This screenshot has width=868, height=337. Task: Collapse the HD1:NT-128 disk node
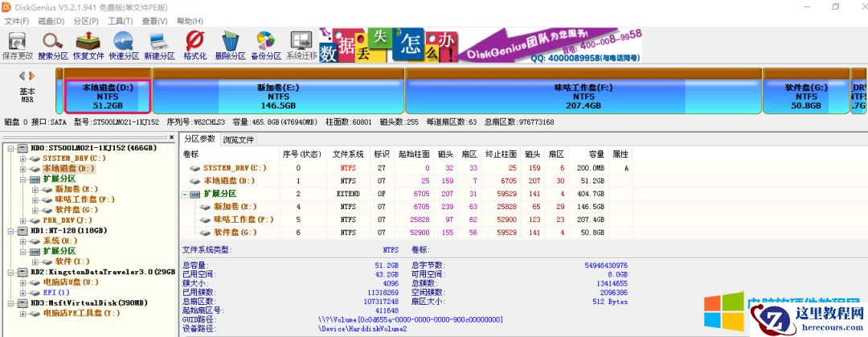coord(10,231)
